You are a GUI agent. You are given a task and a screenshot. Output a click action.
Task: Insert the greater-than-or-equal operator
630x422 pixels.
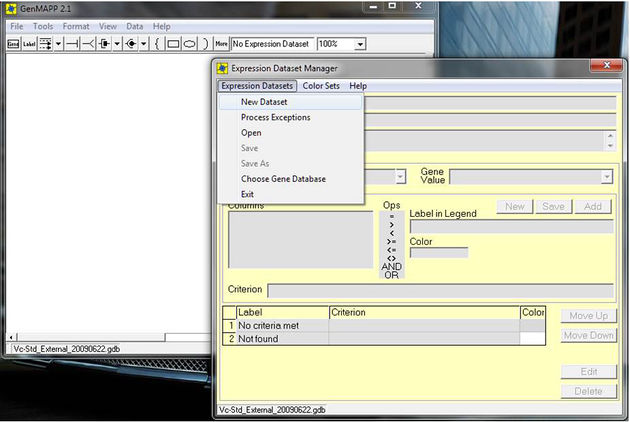(x=392, y=242)
